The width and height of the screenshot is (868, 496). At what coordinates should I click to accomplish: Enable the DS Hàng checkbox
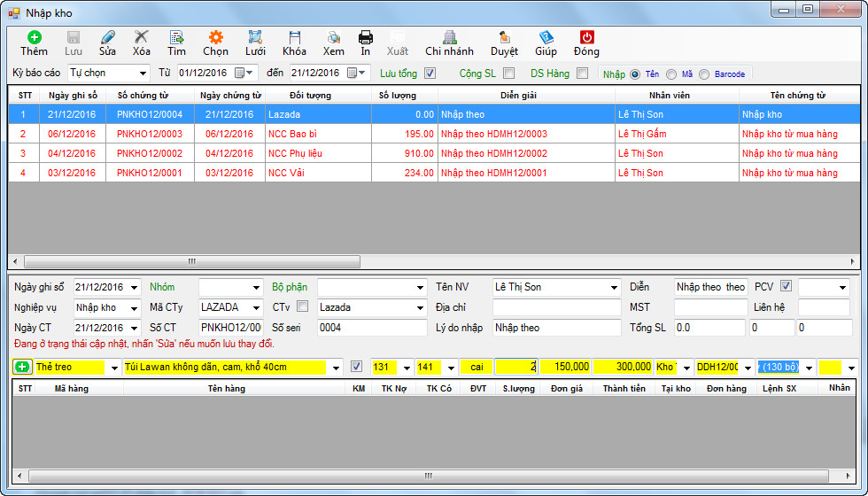click(582, 73)
